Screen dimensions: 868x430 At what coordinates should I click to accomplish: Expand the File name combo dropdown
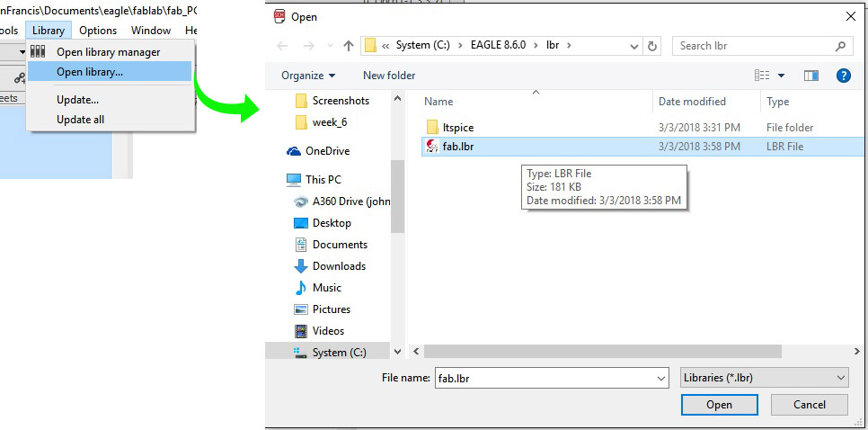(x=661, y=379)
